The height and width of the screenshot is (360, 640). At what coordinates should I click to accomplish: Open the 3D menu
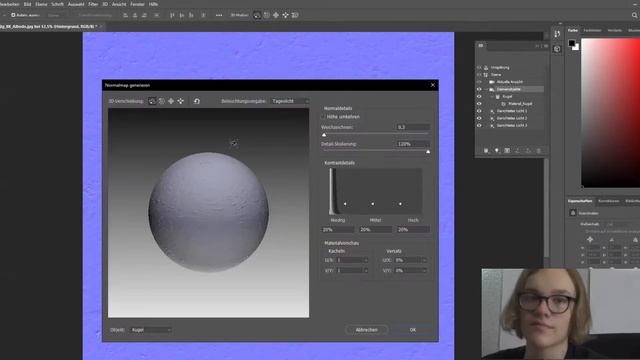click(105, 4)
